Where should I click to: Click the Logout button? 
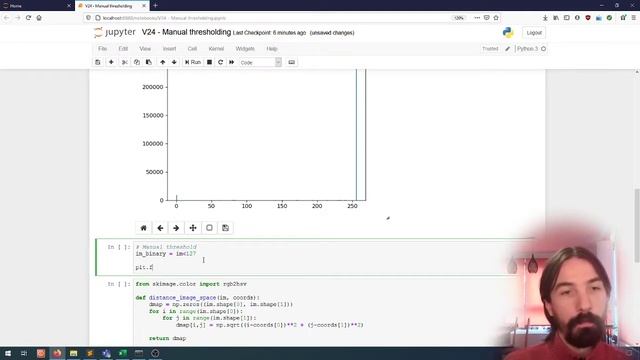534,33
